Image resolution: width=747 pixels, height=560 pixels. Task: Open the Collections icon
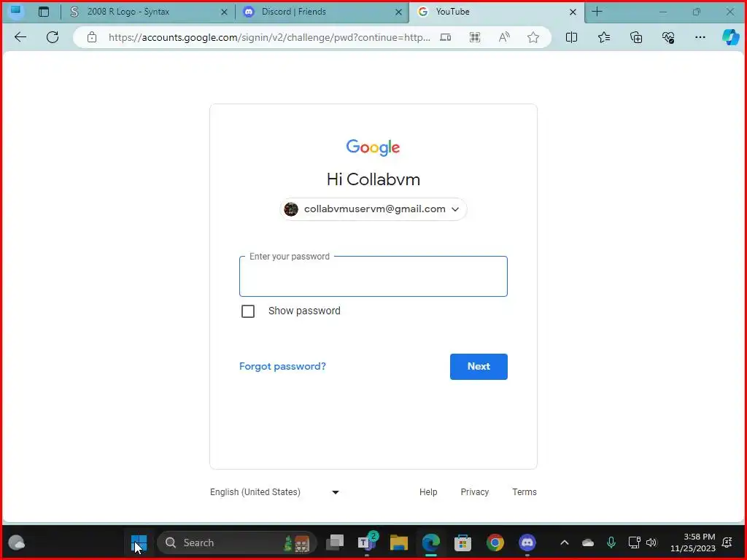(x=636, y=37)
